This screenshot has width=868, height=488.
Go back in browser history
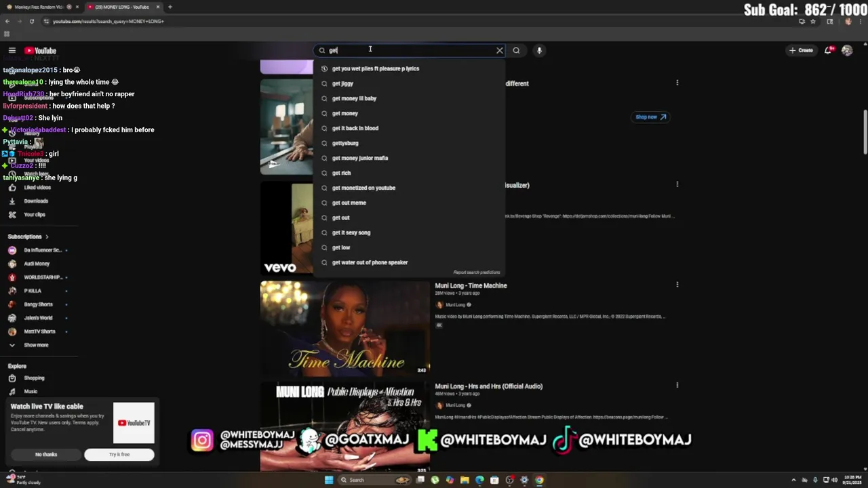(x=7, y=21)
